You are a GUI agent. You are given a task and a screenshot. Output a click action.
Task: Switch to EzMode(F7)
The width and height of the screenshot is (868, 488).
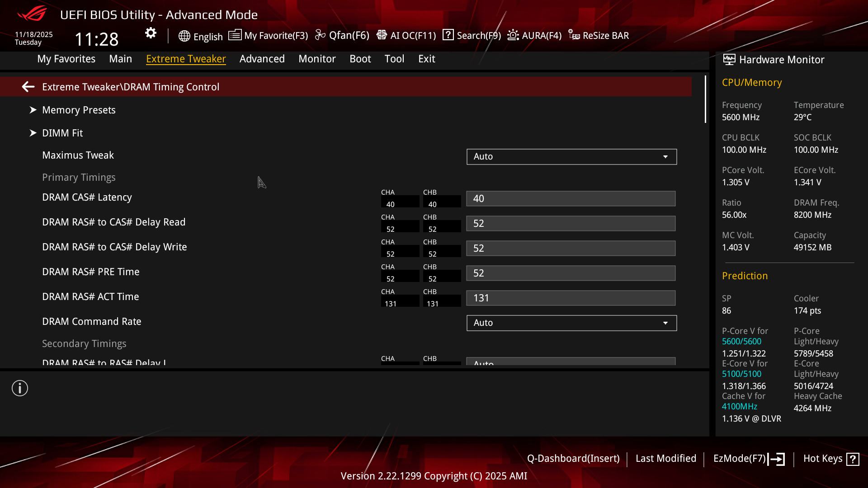748,459
